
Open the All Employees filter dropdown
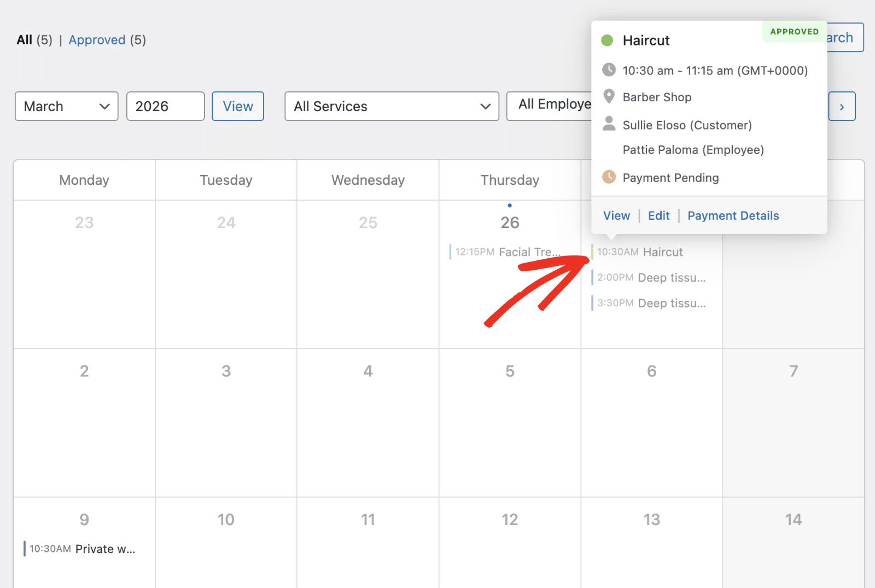click(x=549, y=105)
